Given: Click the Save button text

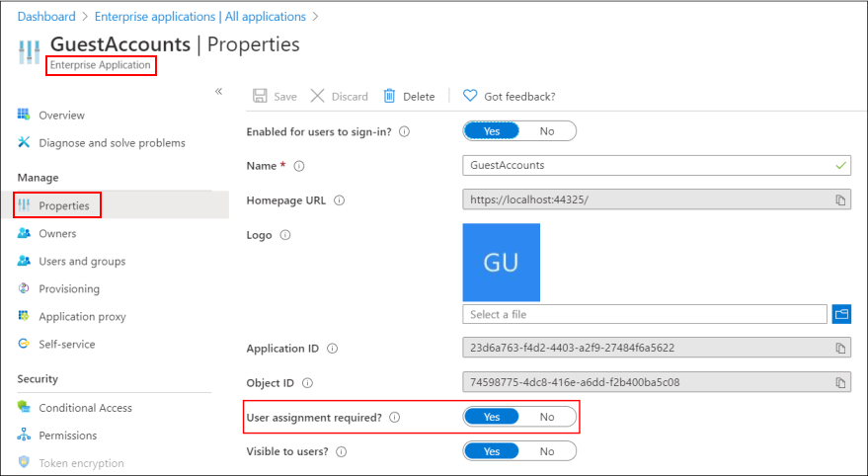Looking at the screenshot, I should pos(285,97).
